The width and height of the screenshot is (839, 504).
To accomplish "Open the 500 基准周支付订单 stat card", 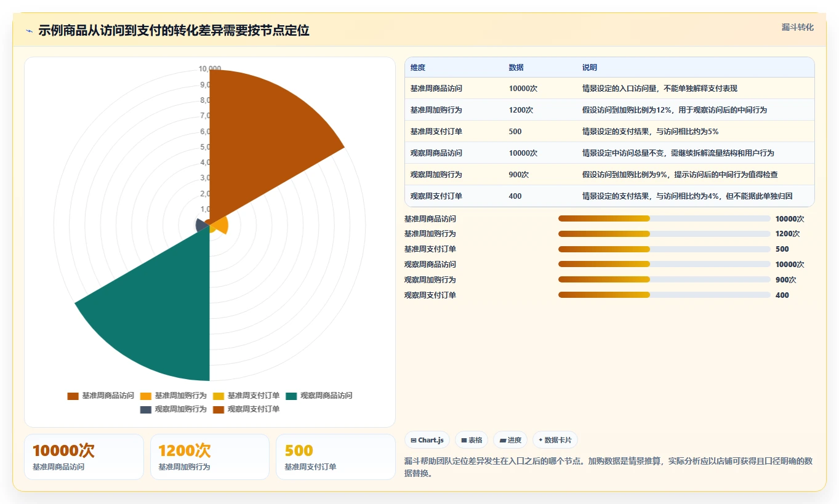I will (x=335, y=457).
